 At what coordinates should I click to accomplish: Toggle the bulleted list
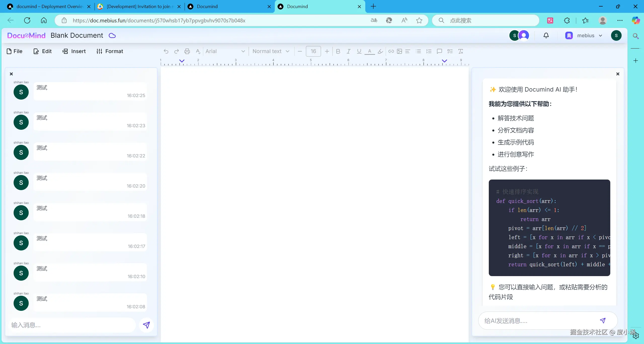point(418,51)
